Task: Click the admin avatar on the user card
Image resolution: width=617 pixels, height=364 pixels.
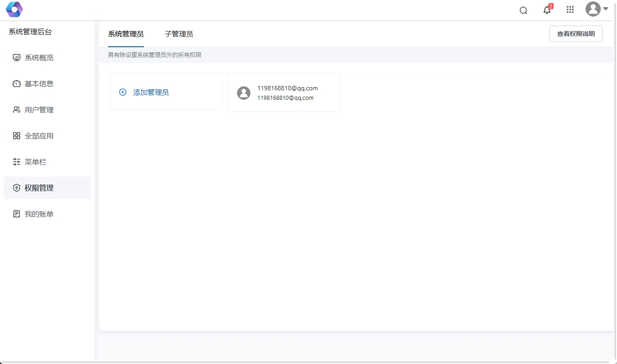Action: [244, 93]
